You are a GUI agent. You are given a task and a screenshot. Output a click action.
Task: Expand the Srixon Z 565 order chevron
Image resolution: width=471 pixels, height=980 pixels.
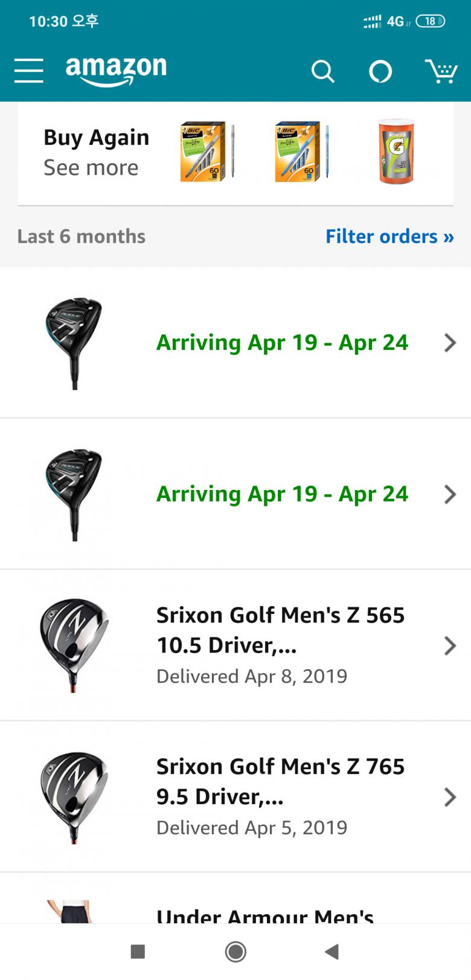450,645
